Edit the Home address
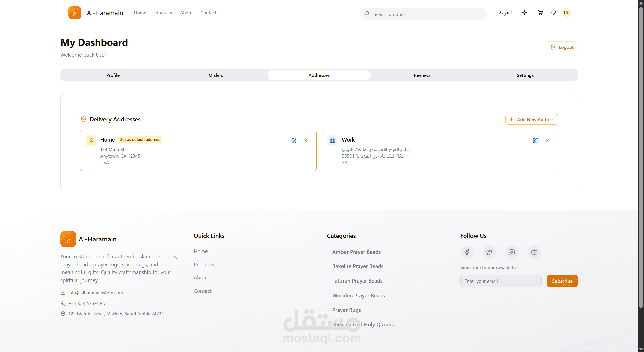 click(x=294, y=140)
